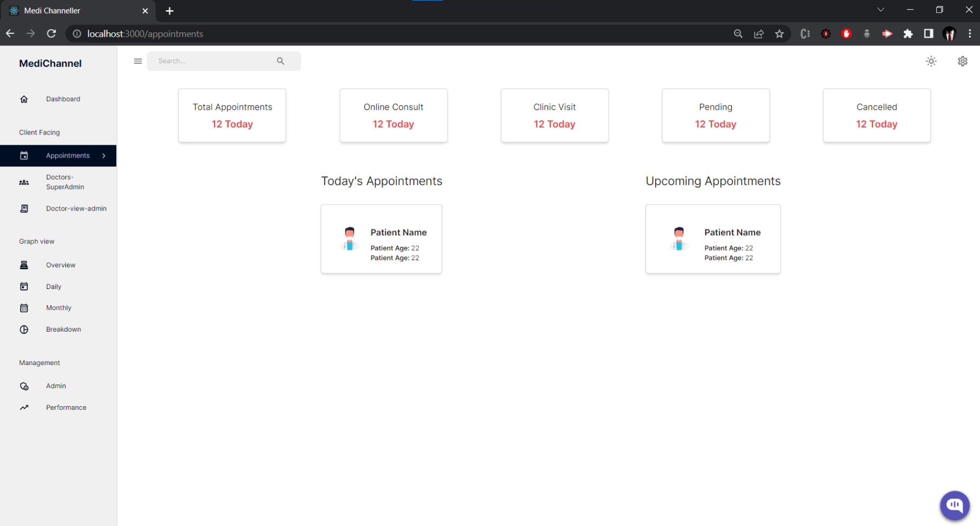Image resolution: width=980 pixels, height=526 pixels.
Task: Open the browser menu with three dots
Action: (x=970, y=33)
